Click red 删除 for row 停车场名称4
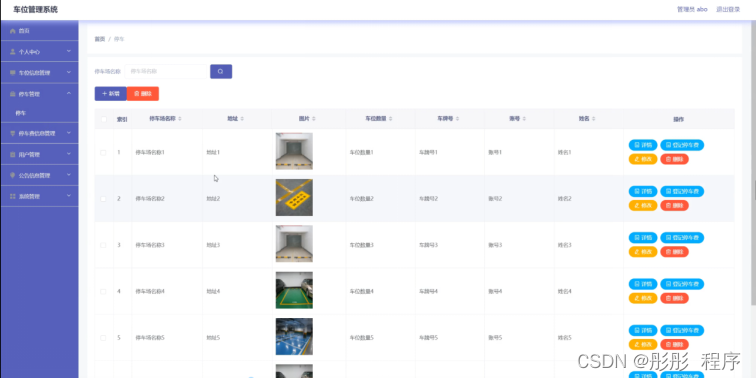 [x=674, y=298]
